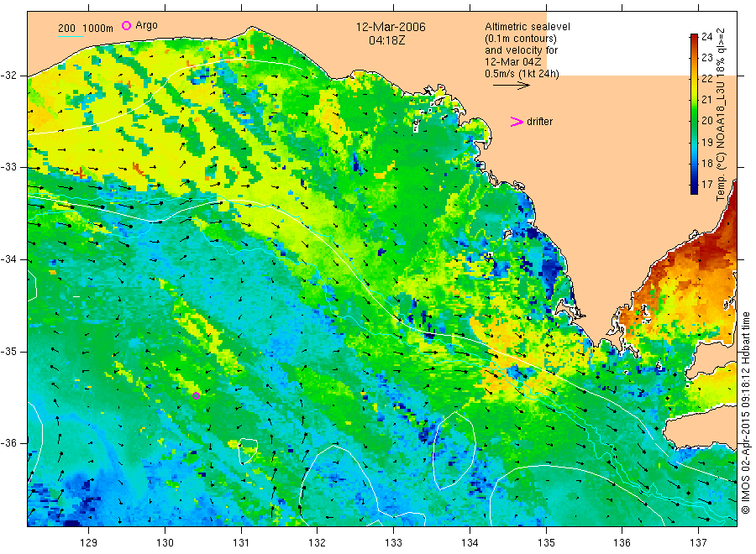Click the '21' colorbar label

706,100
